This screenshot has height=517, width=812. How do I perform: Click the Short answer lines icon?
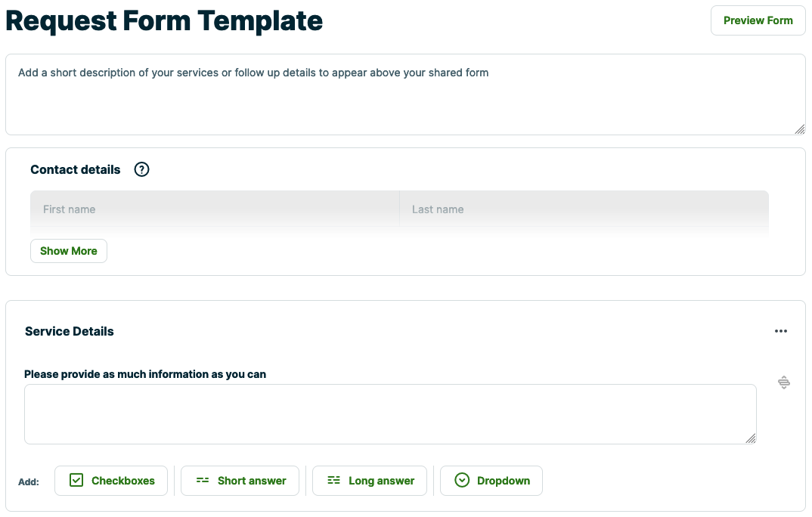(203, 480)
